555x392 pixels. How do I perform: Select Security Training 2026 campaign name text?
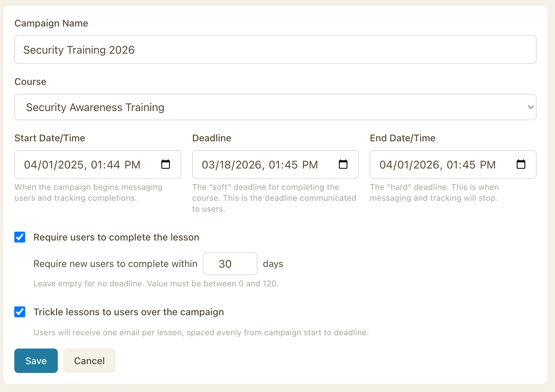click(79, 50)
